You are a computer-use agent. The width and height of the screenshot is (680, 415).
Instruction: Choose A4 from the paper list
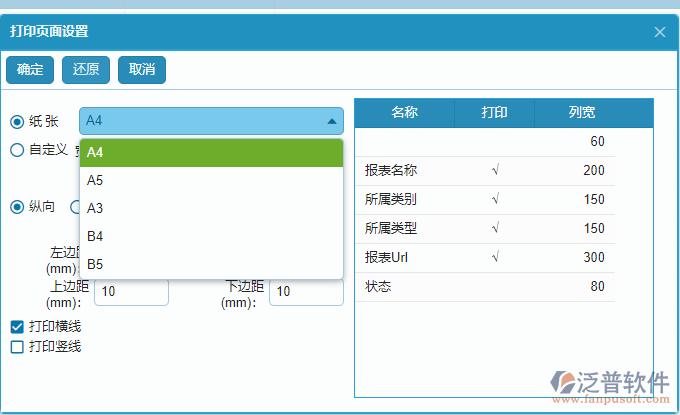point(211,153)
